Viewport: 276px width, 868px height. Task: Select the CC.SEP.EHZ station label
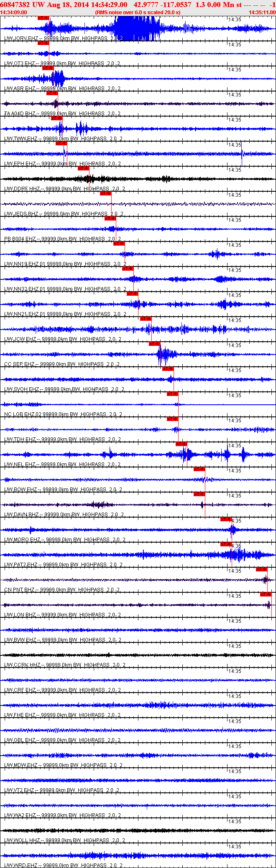(x=62, y=364)
